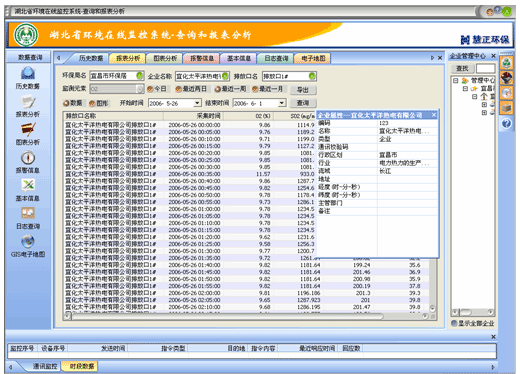The height and width of the screenshot is (374, 520).
Task: Click data table vertical scroll button
Action: click(432, 308)
